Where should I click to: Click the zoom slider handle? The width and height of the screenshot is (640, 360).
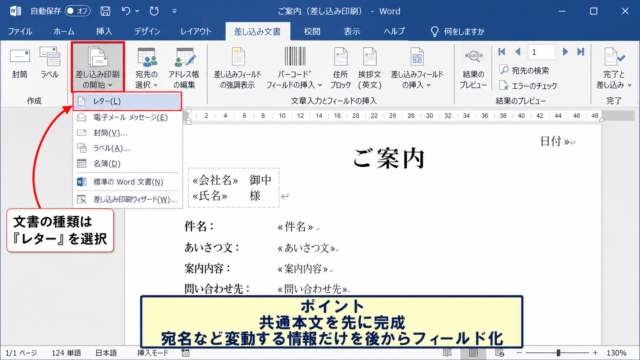tap(558, 353)
